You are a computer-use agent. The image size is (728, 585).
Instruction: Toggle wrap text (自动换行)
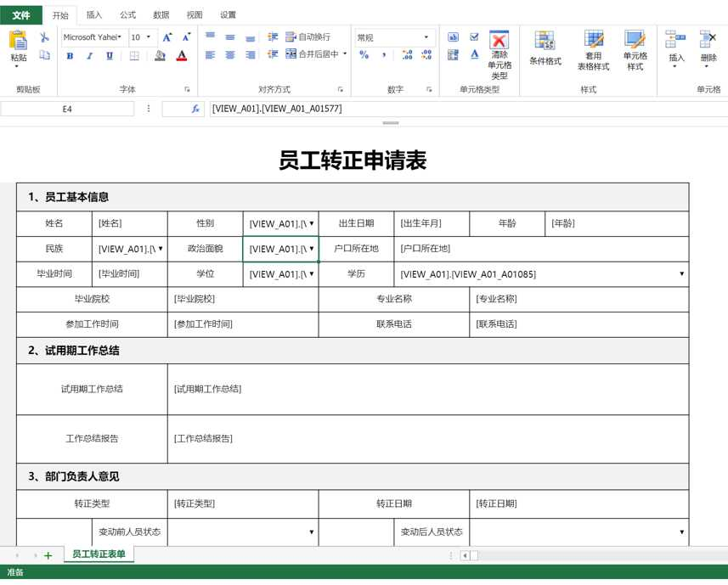coord(308,37)
